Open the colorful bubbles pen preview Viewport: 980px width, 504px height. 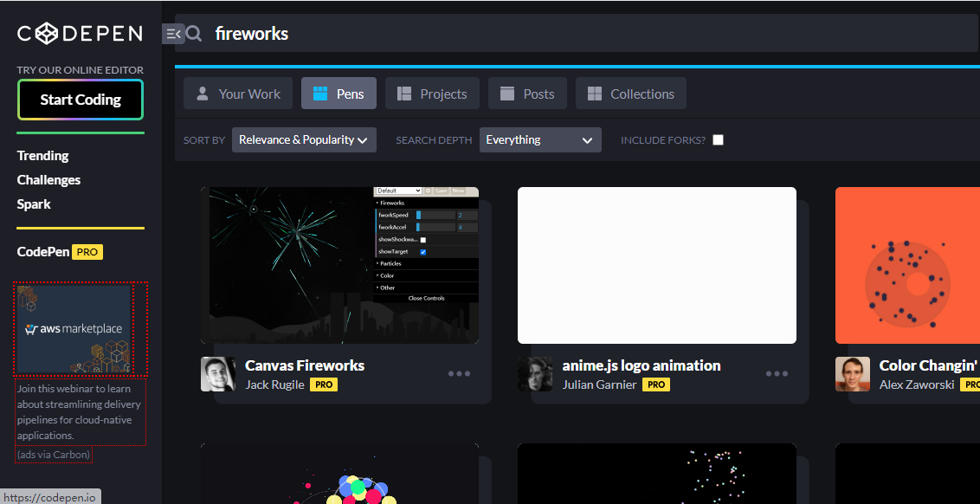click(340, 474)
